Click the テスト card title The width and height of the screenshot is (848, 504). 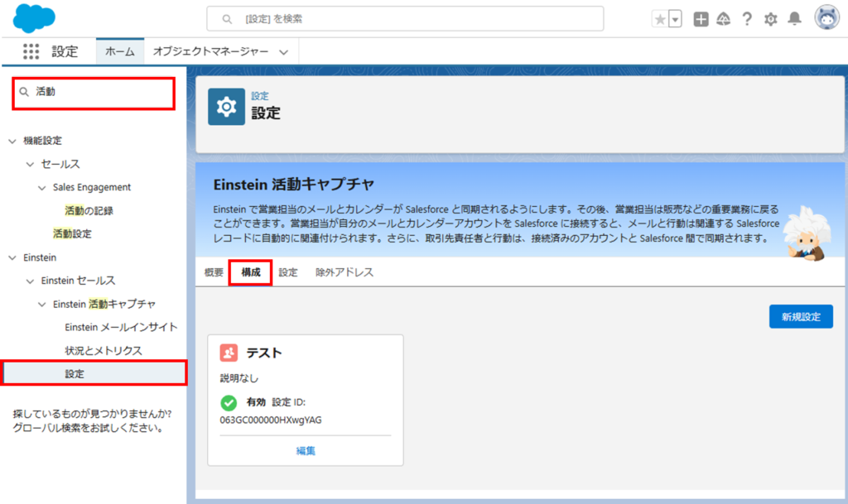[264, 353]
